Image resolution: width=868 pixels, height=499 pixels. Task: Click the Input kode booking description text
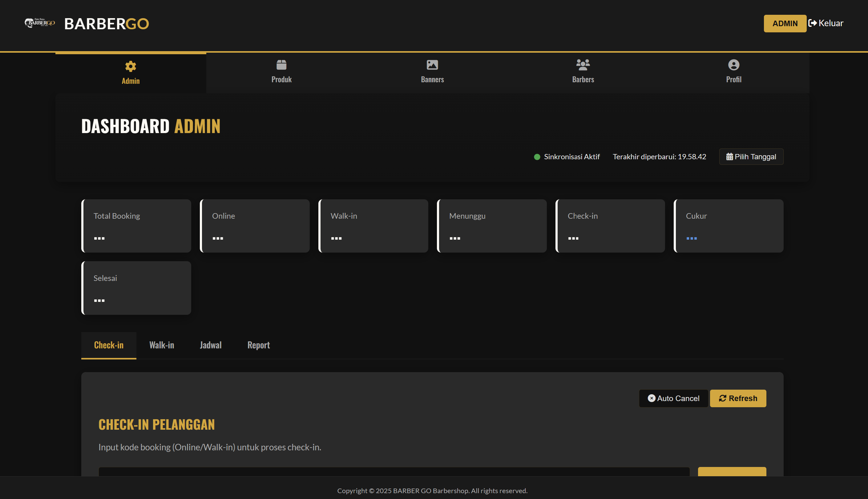(210, 447)
